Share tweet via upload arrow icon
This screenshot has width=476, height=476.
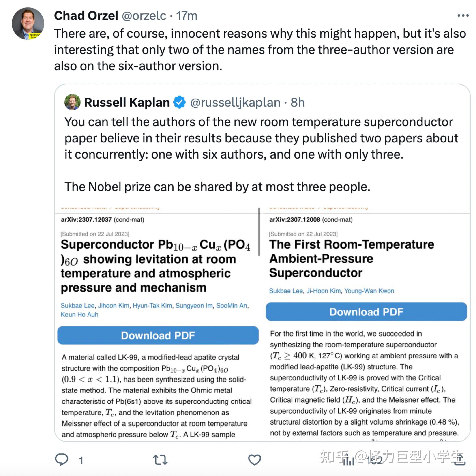click(x=460, y=460)
